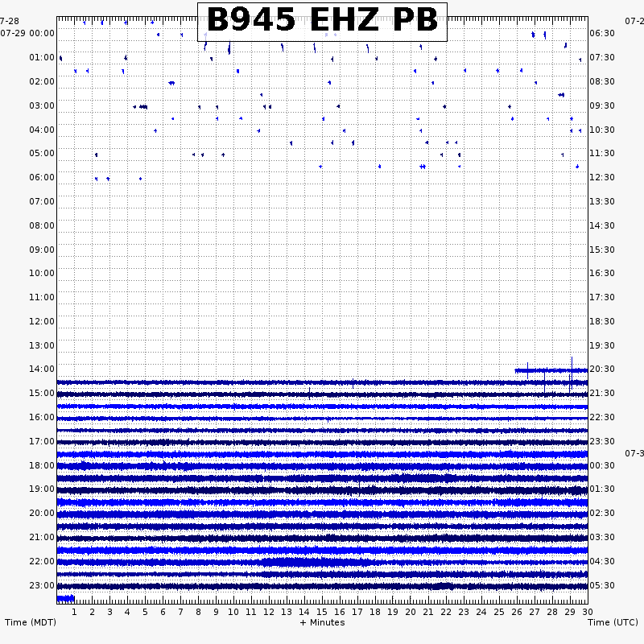Click the 13:30 UTC row label

click(x=602, y=202)
